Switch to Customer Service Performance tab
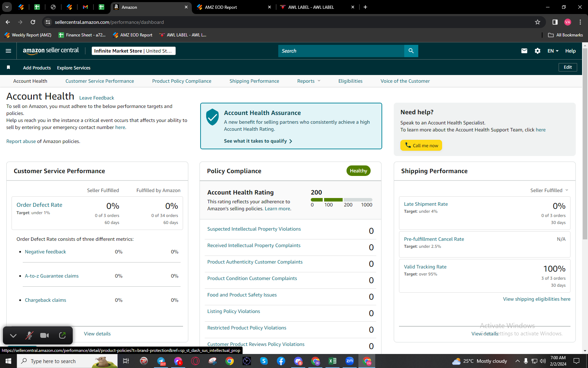Image resolution: width=588 pixels, height=368 pixels. [x=100, y=81]
